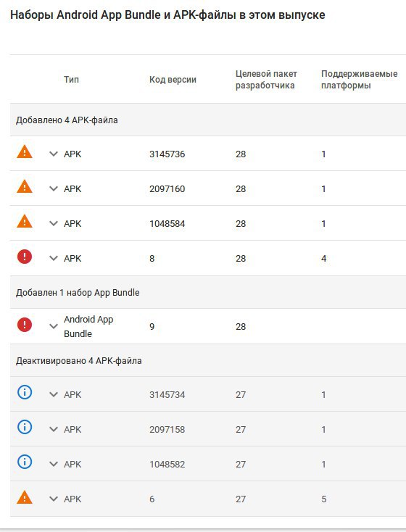Click info icon for APK 1048582
The height and width of the screenshot is (532, 406).
(x=25, y=462)
